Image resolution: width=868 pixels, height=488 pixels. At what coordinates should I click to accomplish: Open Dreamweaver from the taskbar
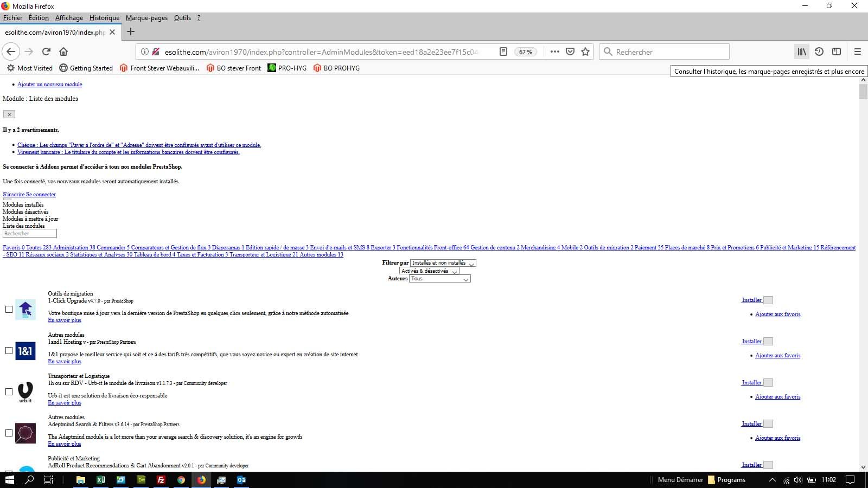pyautogui.click(x=141, y=480)
